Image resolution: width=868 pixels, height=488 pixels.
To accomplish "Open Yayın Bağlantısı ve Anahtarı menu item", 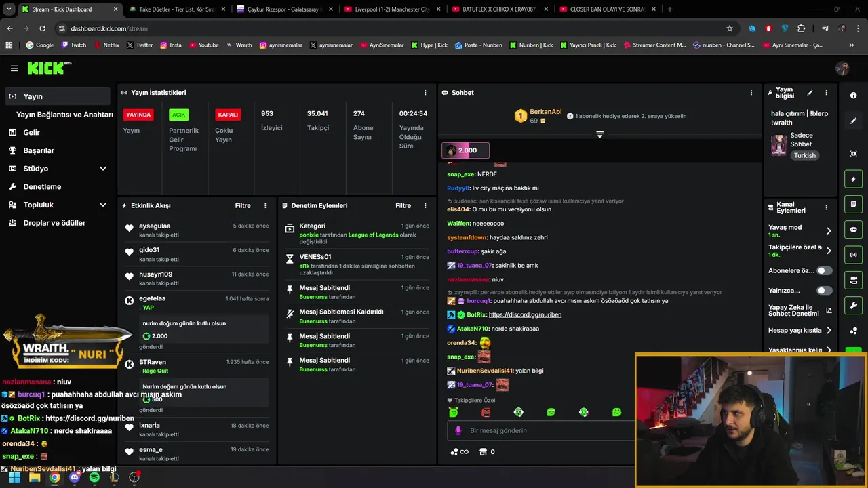I will pyautogui.click(x=64, y=115).
